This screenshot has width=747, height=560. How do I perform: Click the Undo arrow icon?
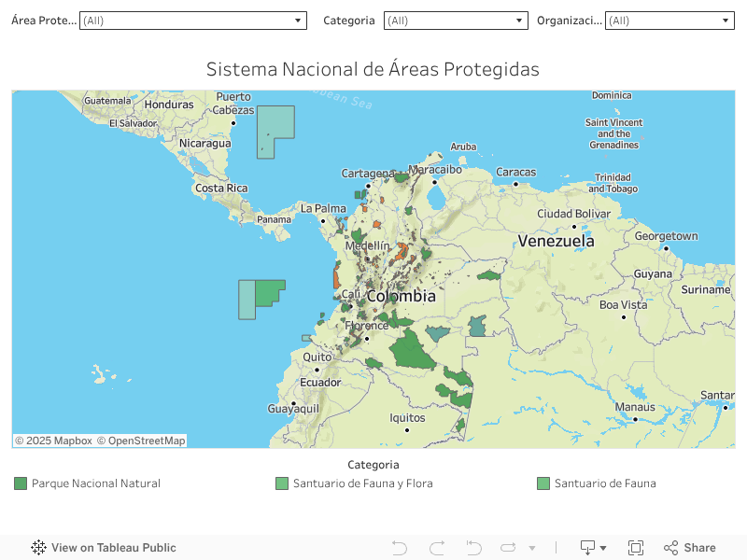(x=400, y=548)
